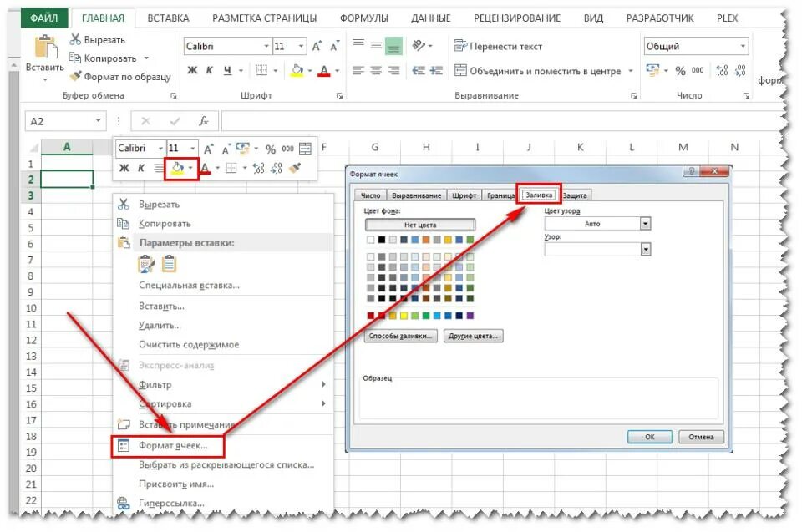Click the dialog help question-mark button

click(692, 171)
